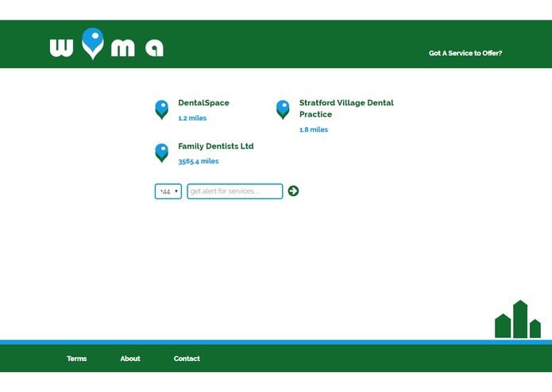Click the '1.8 miles' distance text

(313, 129)
